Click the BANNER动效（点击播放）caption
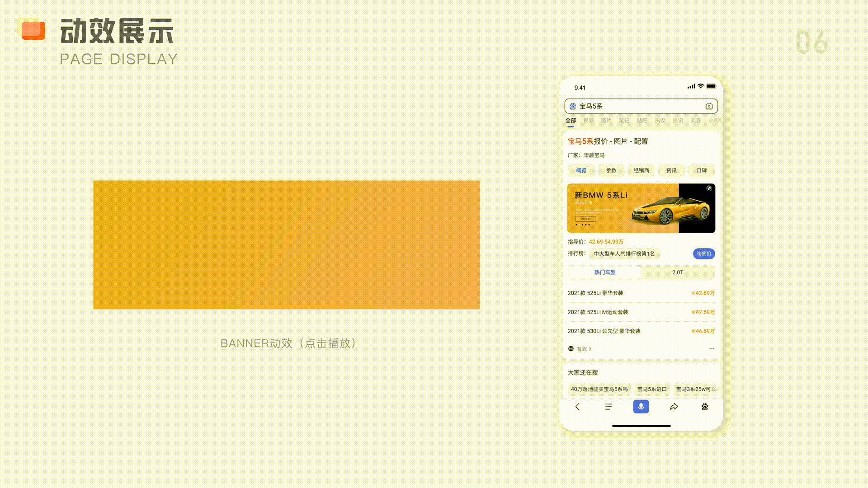The width and height of the screenshot is (868, 488). coord(288,343)
